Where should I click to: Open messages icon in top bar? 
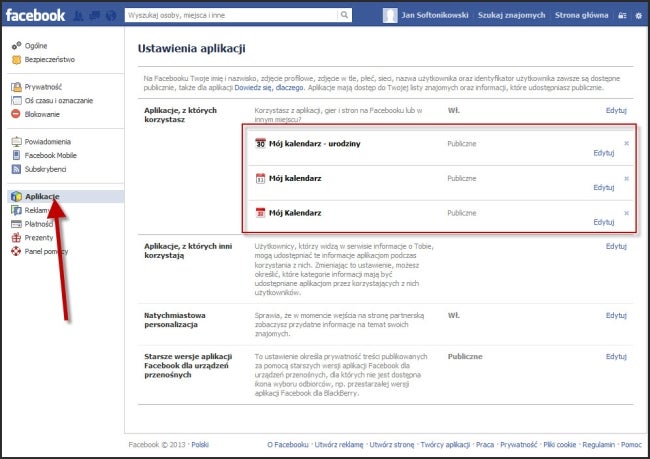(x=95, y=16)
